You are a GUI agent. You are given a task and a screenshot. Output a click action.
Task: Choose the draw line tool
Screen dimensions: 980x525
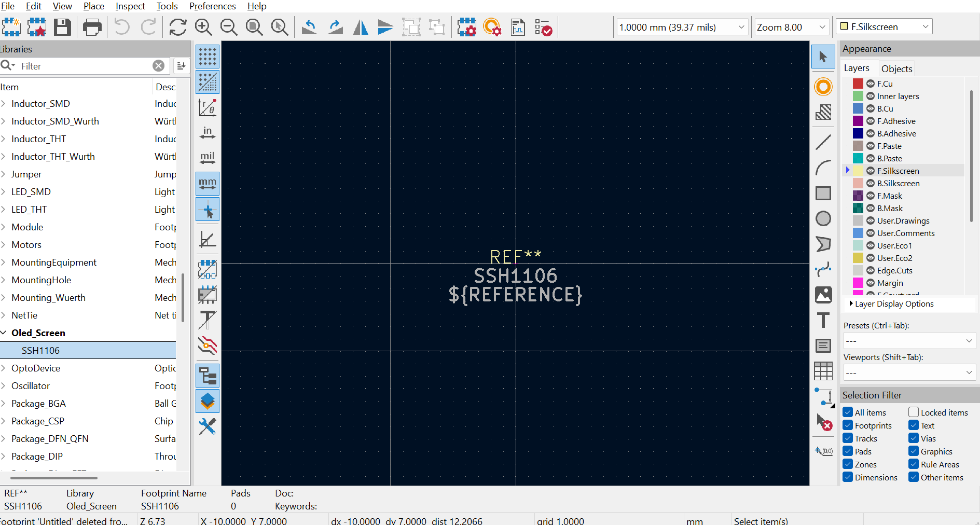[x=823, y=142]
